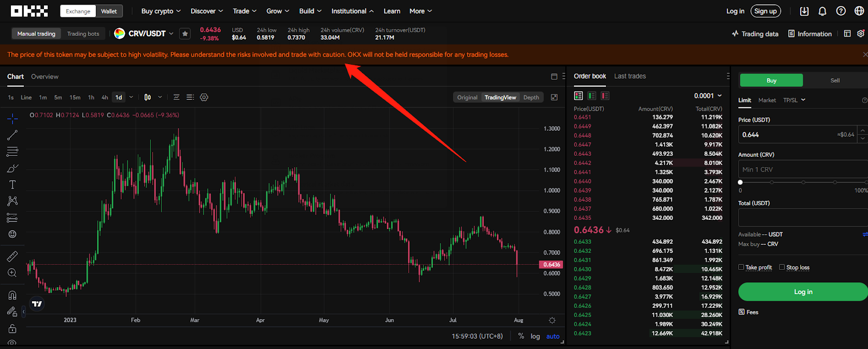868x349 pixels.
Task: Click the OKX logo
Action: click(x=29, y=11)
